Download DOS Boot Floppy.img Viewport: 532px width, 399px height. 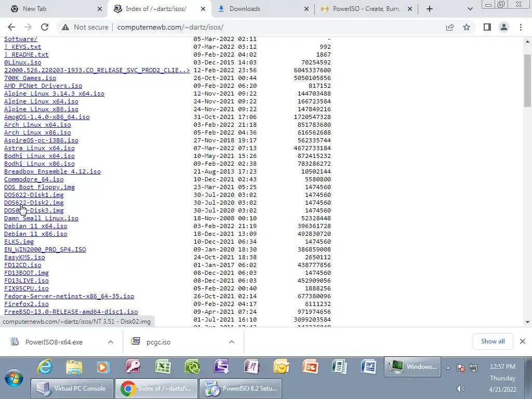pos(39,187)
